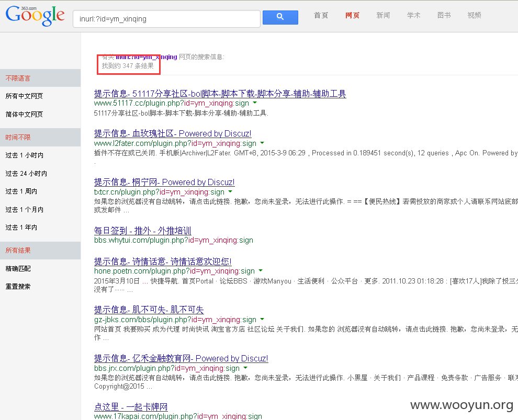
Task: Select the 时间不限 filter
Action: click(x=40, y=138)
